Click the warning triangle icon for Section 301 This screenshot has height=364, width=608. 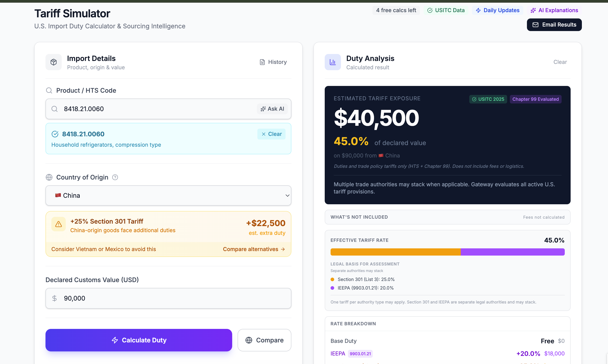coord(58,224)
